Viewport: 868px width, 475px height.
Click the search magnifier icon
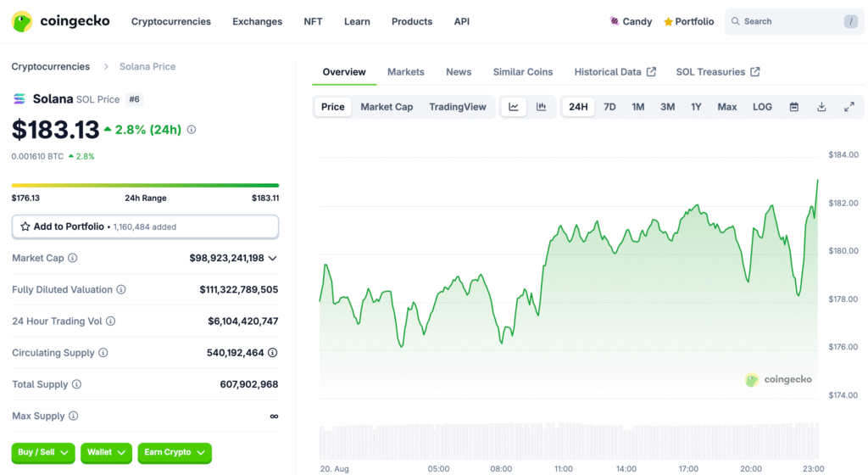(735, 21)
